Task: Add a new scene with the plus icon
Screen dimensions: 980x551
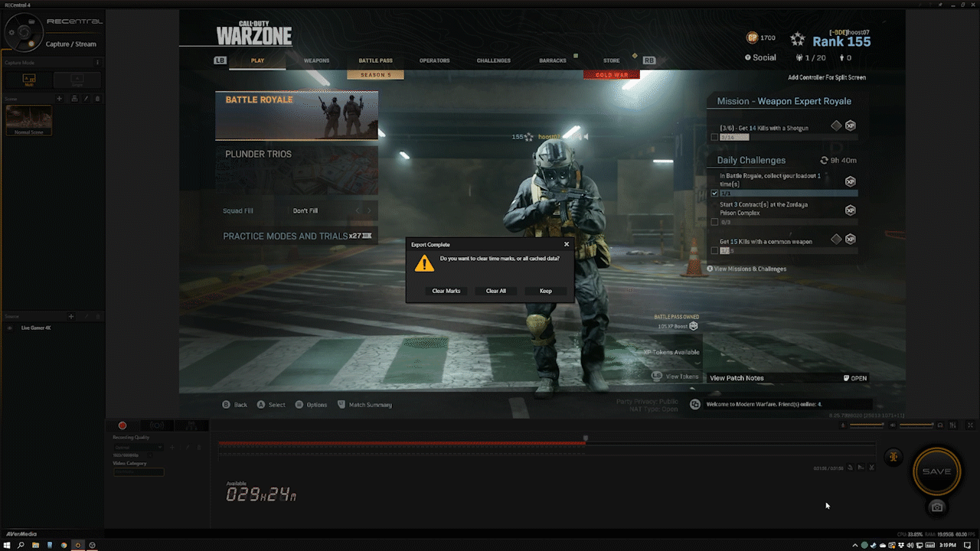Action: 60,99
